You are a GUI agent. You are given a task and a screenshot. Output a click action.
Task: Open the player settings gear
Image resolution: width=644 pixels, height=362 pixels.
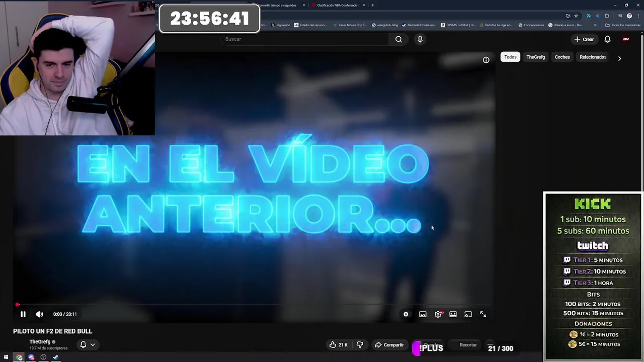(438, 314)
